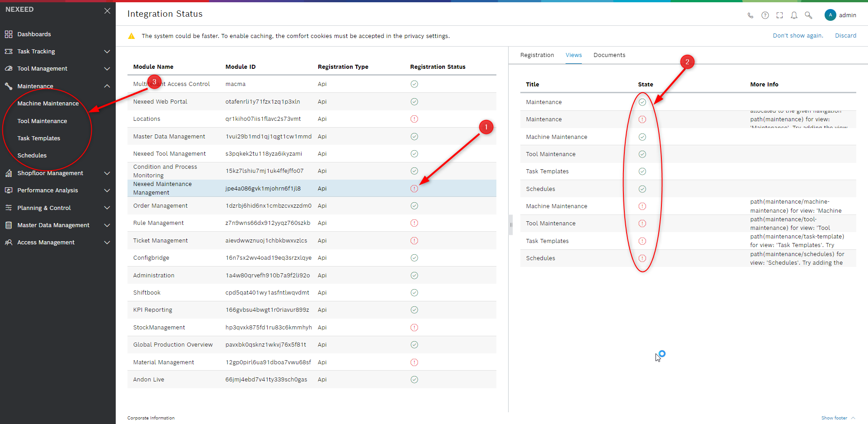Expand Master Data Management menu chevron
The height and width of the screenshot is (424, 868).
pyautogui.click(x=107, y=225)
